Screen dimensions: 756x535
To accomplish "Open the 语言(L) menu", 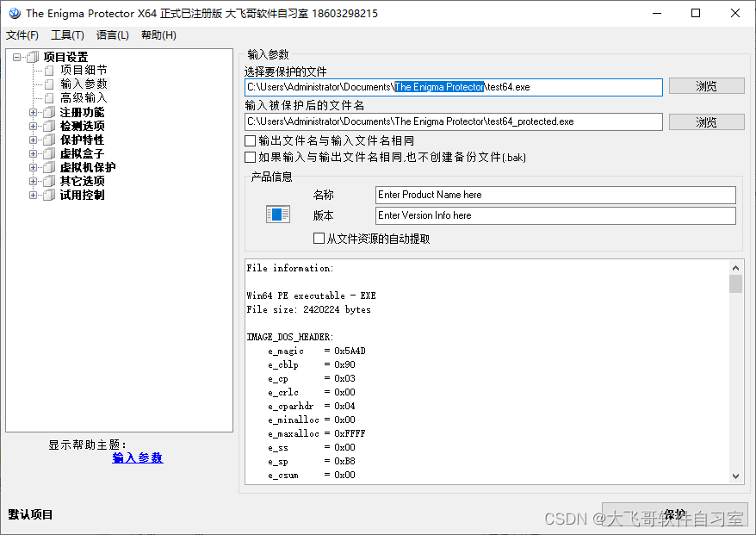I will pos(112,34).
